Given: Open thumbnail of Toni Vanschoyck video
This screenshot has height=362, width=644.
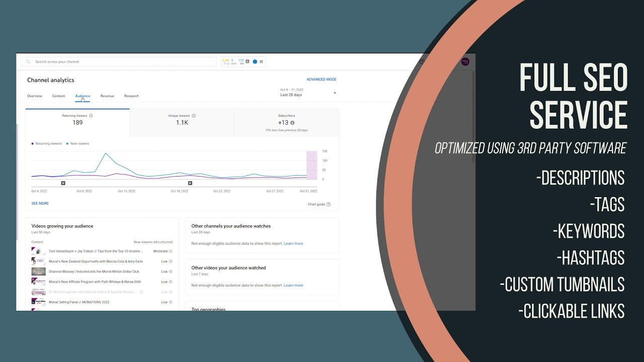Looking at the screenshot, I should pyautogui.click(x=39, y=251).
